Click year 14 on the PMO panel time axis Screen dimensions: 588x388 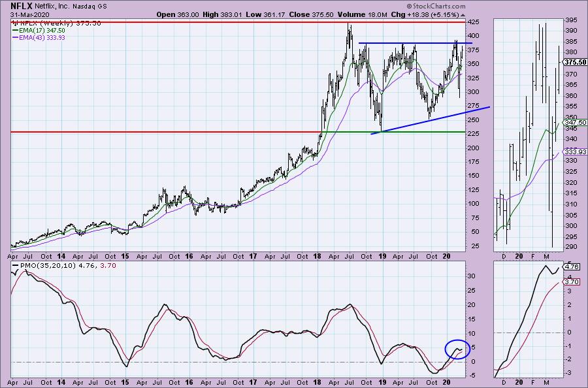coord(61,382)
